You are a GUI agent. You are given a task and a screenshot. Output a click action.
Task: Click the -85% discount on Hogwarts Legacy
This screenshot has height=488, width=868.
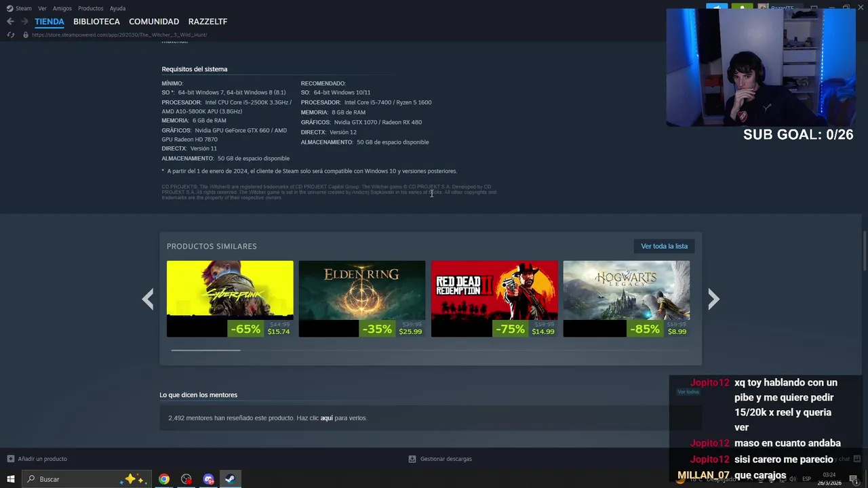tap(644, 329)
